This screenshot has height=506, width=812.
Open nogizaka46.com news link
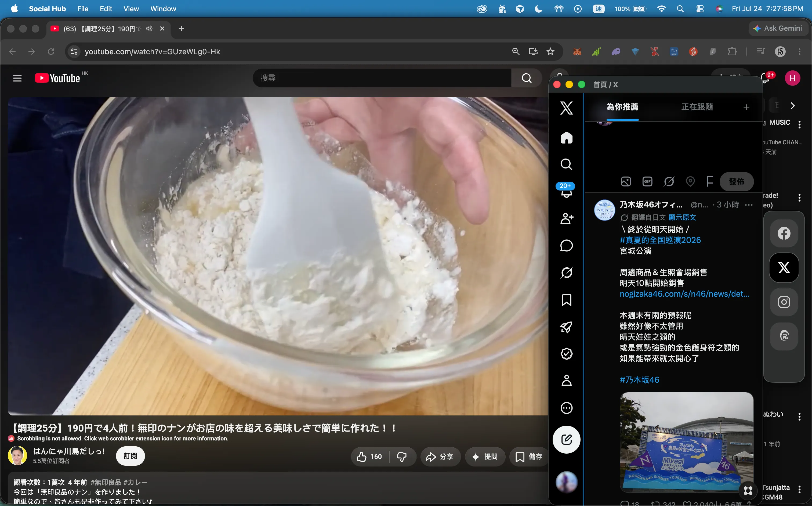[x=684, y=294]
